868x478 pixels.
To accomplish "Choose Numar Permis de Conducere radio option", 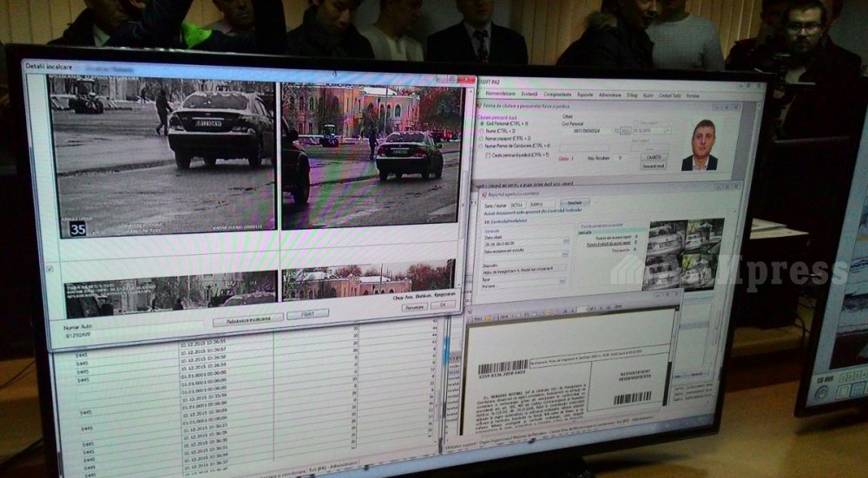I will [481, 146].
